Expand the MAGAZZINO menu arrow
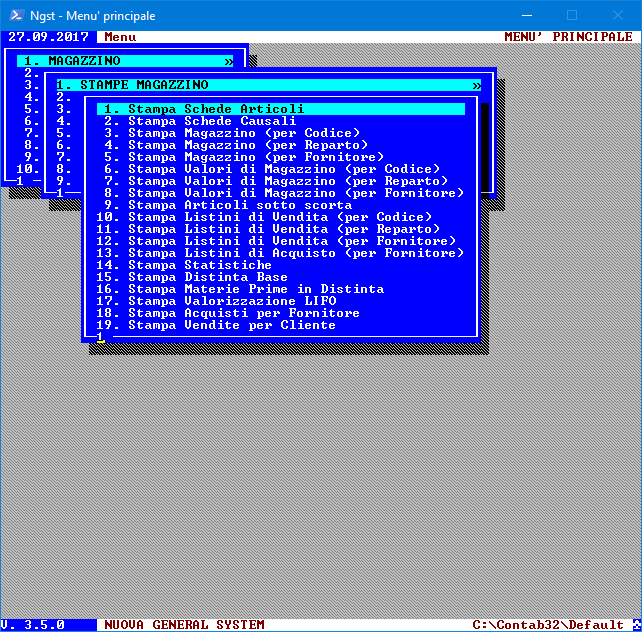The width and height of the screenshot is (642, 632). pos(229,62)
